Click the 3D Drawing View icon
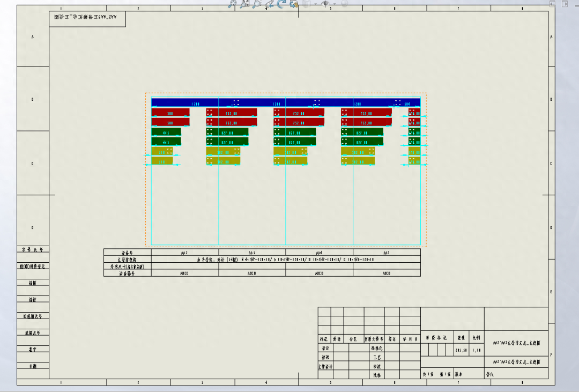579x392 pixels. click(294, 4)
